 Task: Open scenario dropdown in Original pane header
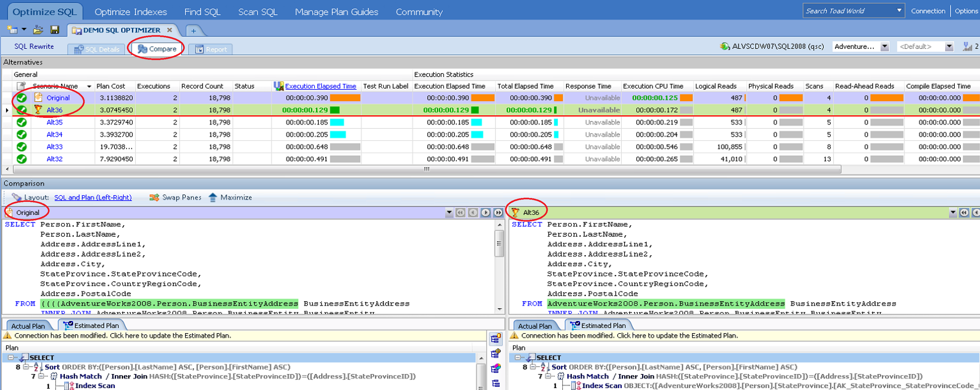click(449, 212)
